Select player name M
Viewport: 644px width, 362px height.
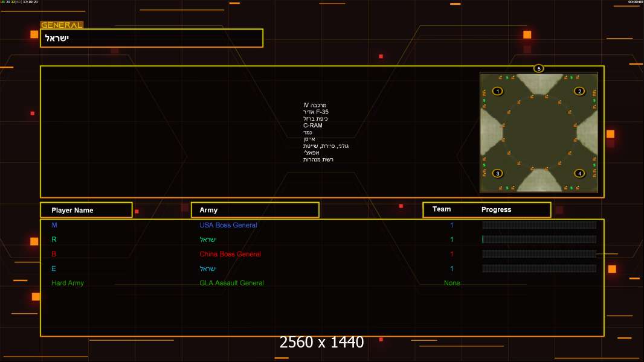click(x=54, y=225)
